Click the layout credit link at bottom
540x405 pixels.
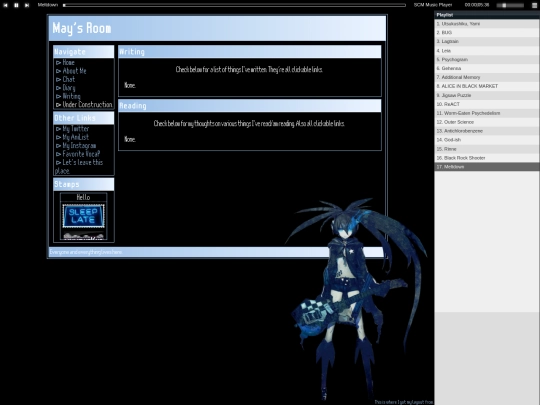[x=404, y=402]
